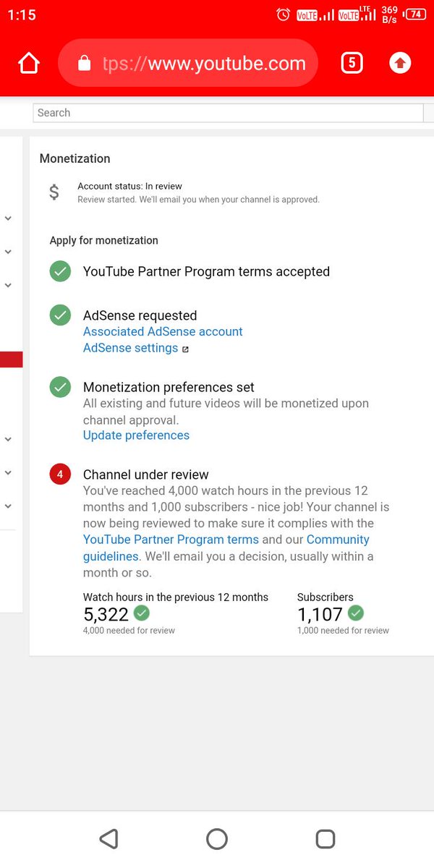Tap the padlock icon in address bar

tap(84, 64)
